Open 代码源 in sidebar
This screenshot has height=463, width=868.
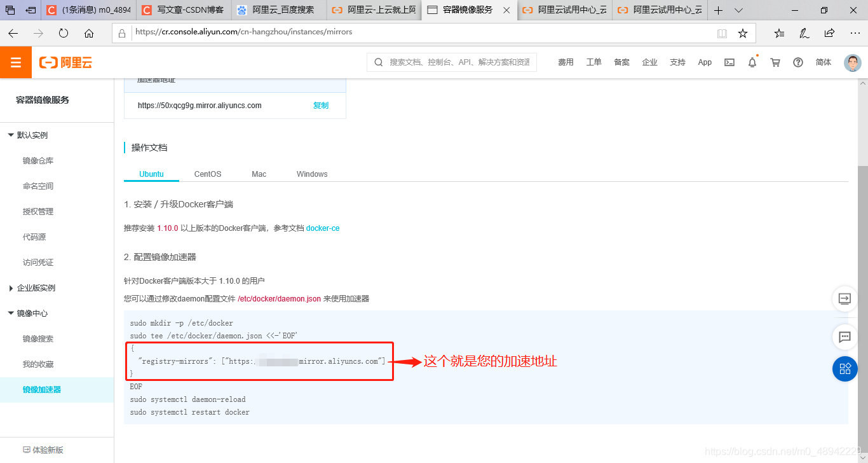point(34,237)
